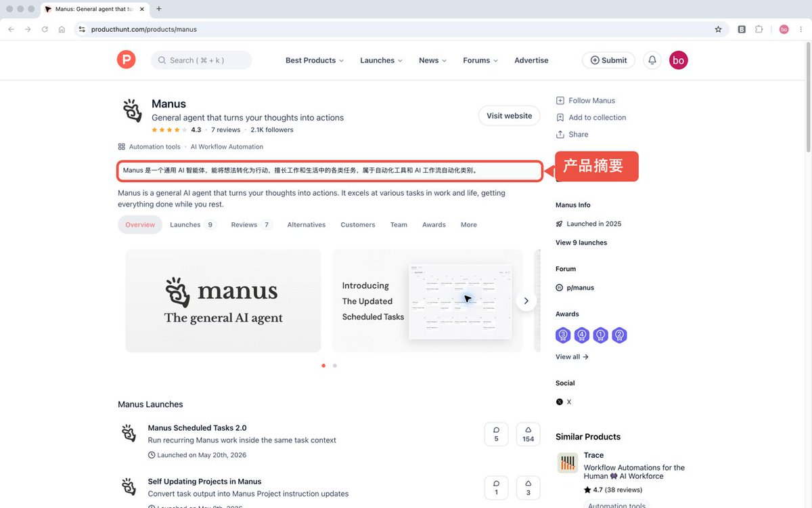
Task: Upvote Self Updating Projects in Manus
Action: click(x=528, y=488)
